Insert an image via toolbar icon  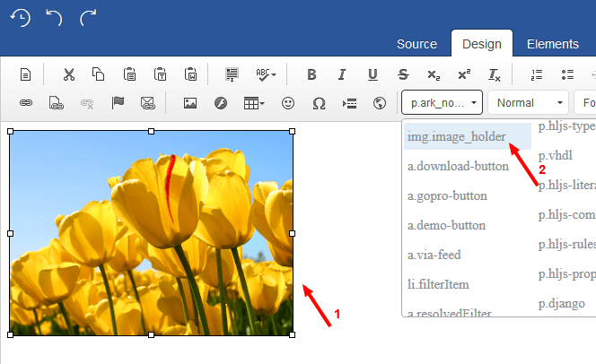pos(190,103)
